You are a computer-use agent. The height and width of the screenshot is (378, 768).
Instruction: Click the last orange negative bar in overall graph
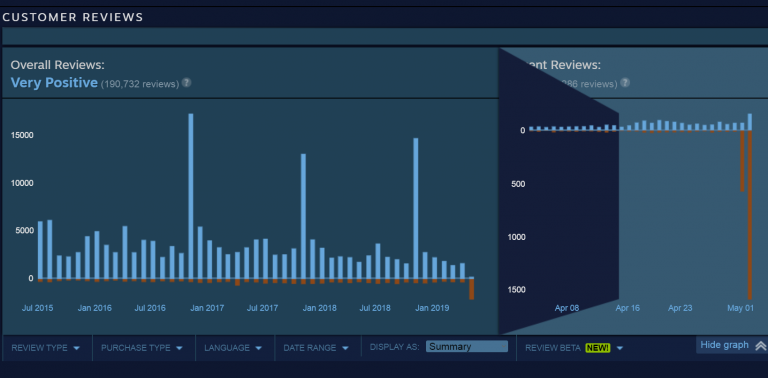(472, 289)
